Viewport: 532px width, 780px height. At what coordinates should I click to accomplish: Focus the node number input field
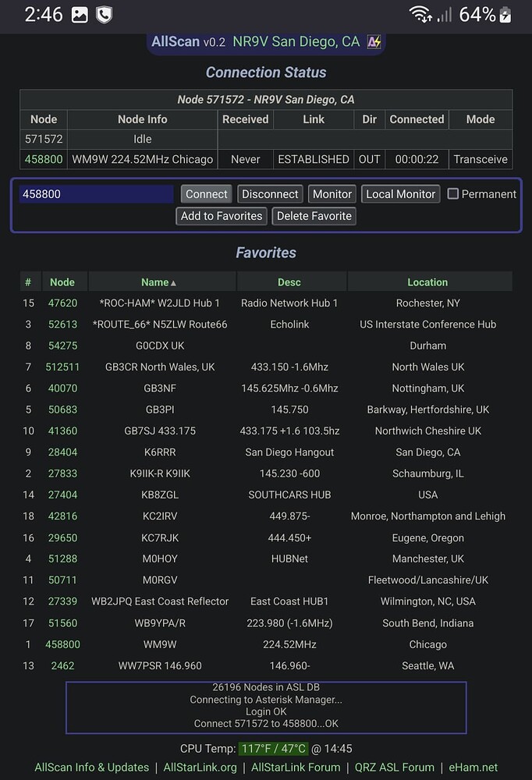pyautogui.click(x=96, y=194)
